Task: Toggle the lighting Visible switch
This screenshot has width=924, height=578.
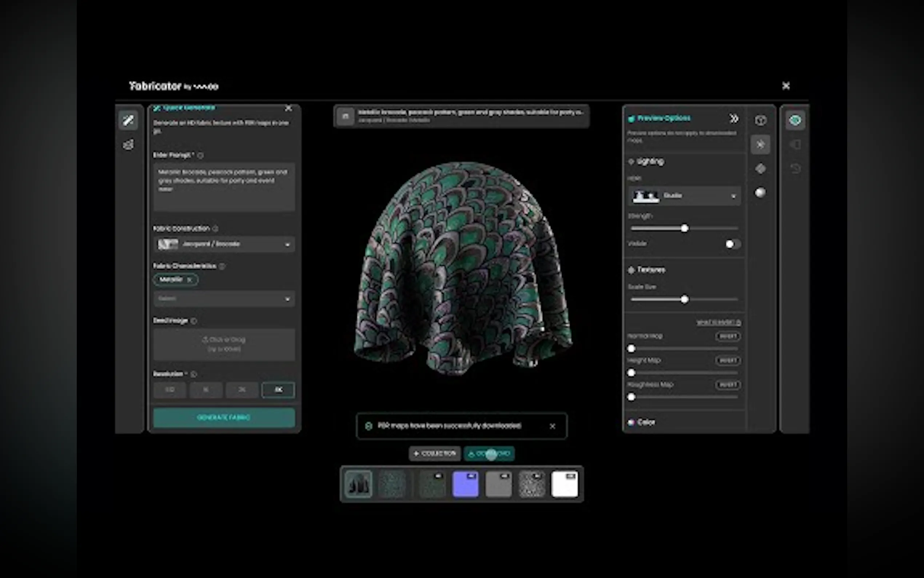Action: point(733,244)
